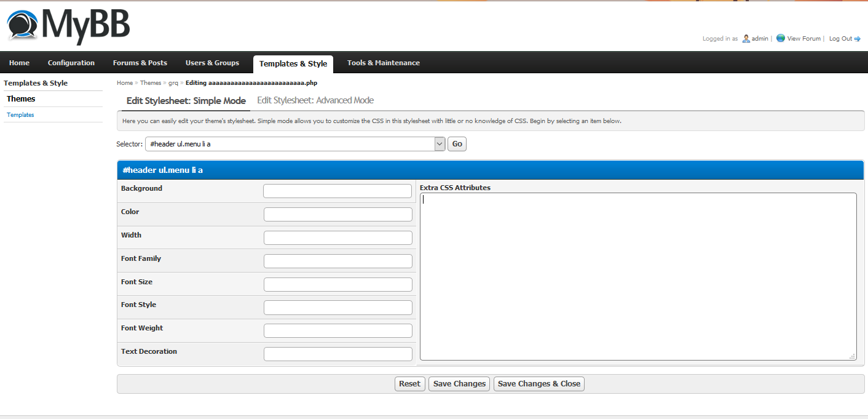Image resolution: width=868 pixels, height=419 pixels.
Task: Click into the Font Family field
Action: pyautogui.click(x=337, y=261)
